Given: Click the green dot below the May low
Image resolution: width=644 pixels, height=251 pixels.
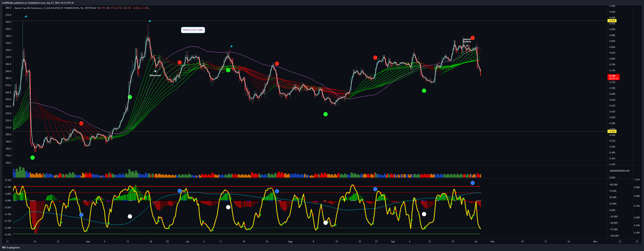Looking at the screenshot, I should [32, 157].
